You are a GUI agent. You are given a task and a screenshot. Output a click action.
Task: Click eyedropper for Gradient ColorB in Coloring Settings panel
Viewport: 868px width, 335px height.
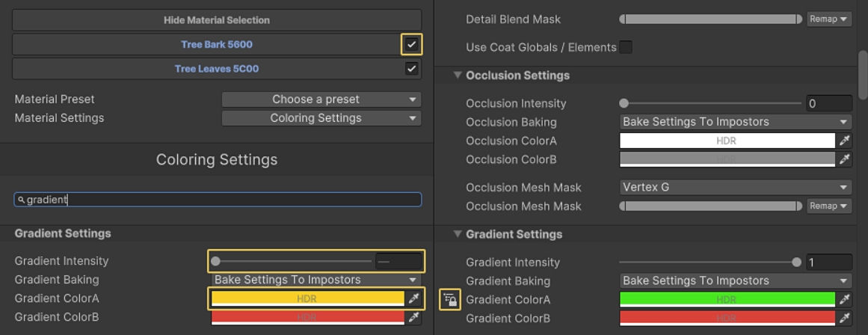(413, 317)
